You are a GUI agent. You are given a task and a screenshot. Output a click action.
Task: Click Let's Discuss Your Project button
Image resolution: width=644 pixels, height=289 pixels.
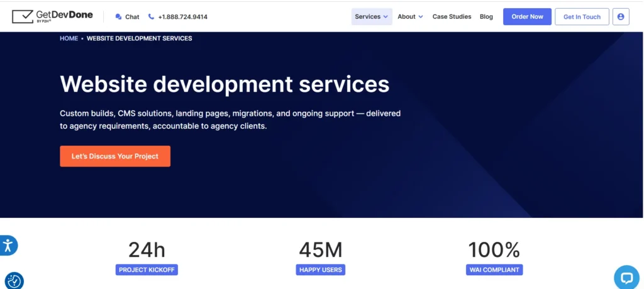pos(115,156)
